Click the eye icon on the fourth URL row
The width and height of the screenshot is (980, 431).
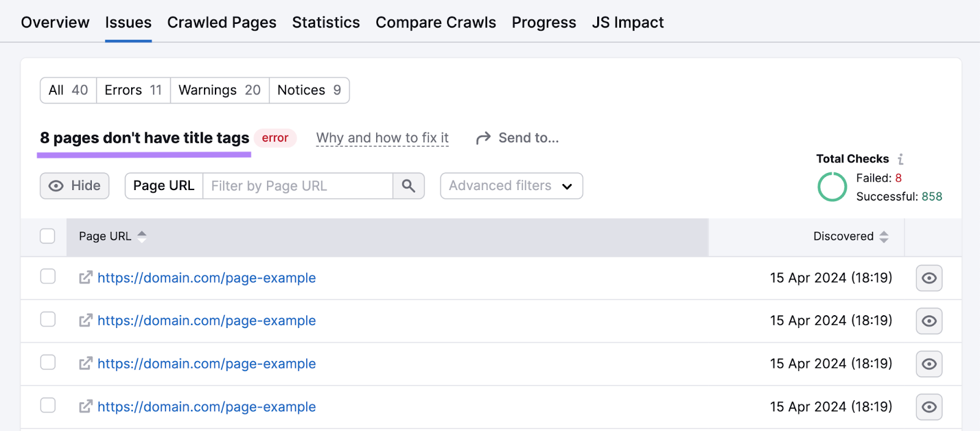[x=929, y=407]
